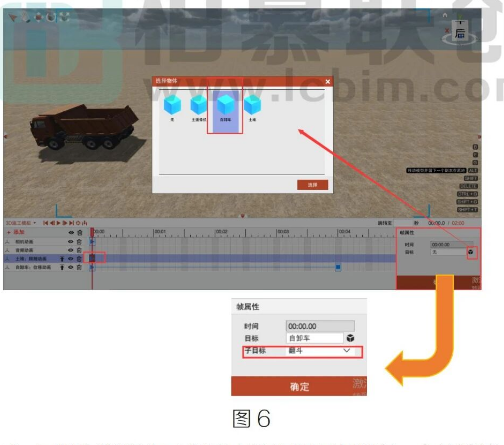Delete the 相机动画 track
Viewport: 504px width, 445px height.
(x=79, y=241)
